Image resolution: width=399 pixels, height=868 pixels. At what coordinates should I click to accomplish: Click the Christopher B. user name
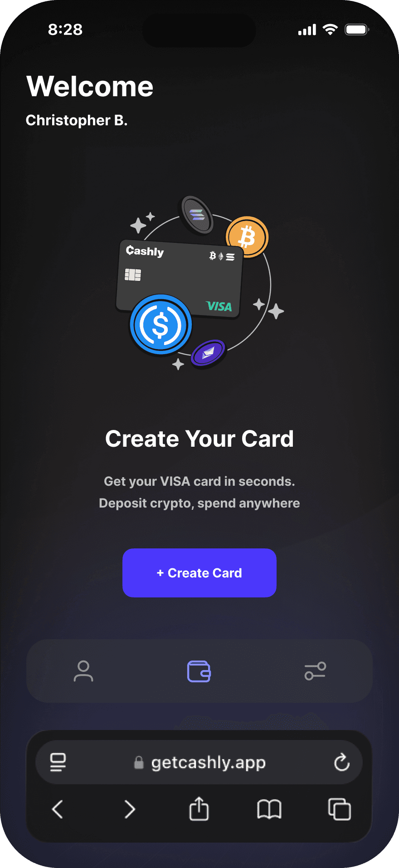click(77, 120)
